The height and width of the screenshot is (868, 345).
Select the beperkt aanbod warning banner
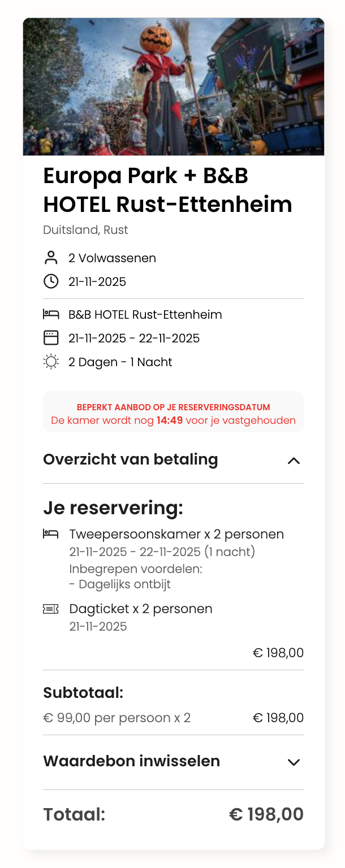(173, 413)
